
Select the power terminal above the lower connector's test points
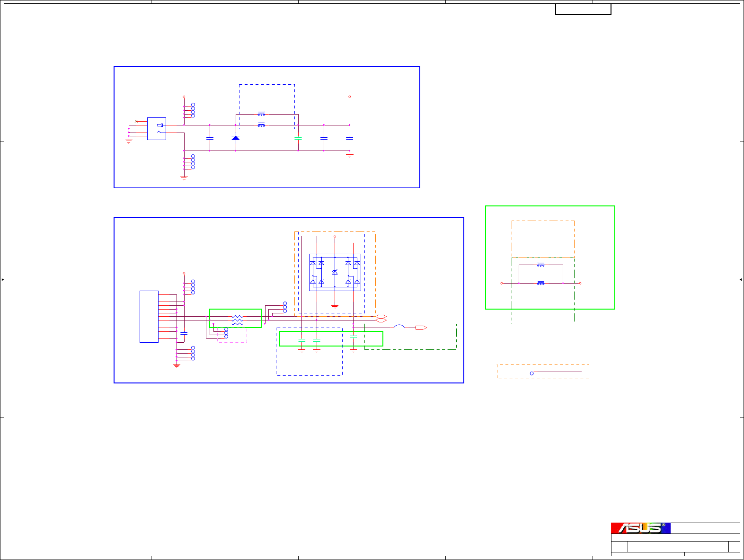click(184, 273)
